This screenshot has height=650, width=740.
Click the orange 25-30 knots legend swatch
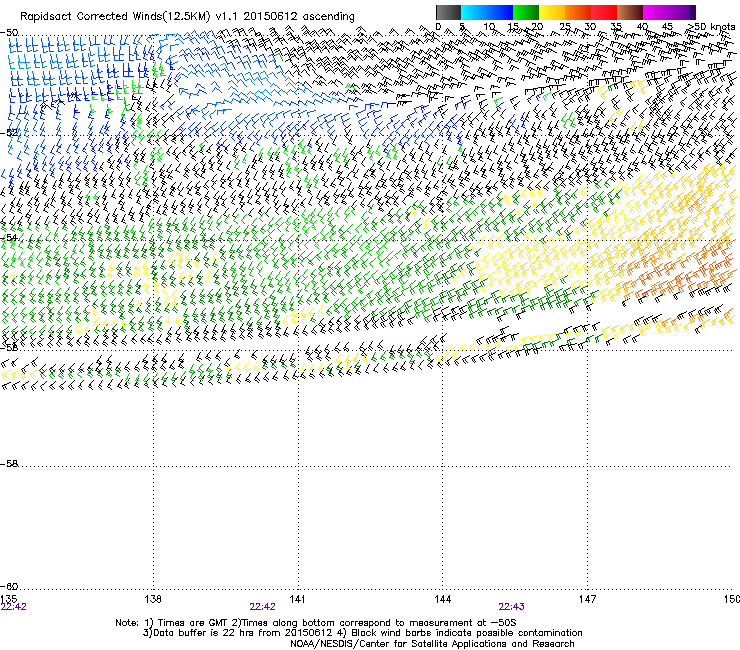tap(578, 12)
